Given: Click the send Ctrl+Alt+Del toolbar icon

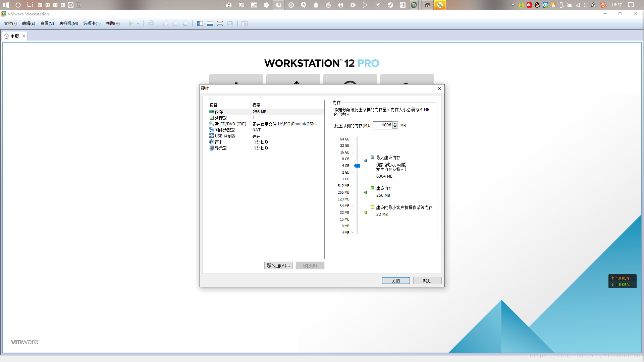Looking at the screenshot, I should coord(151,23).
